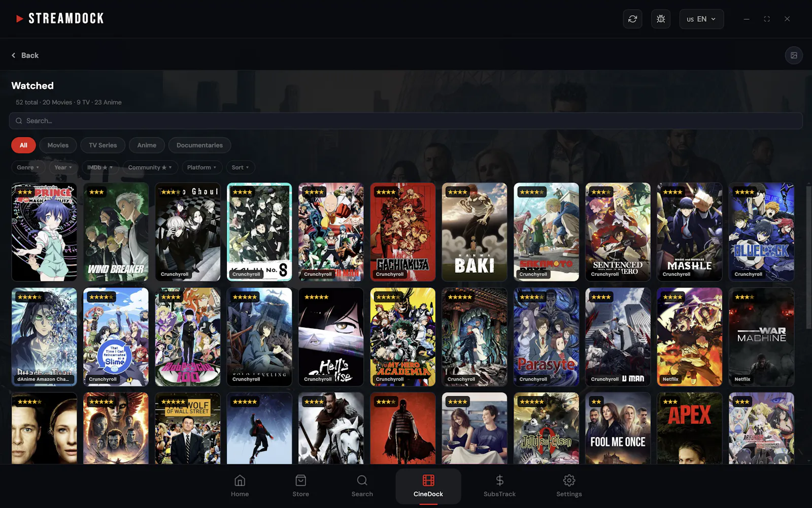Open the One Punch Man poster
Image resolution: width=812 pixels, height=508 pixels.
(331, 232)
